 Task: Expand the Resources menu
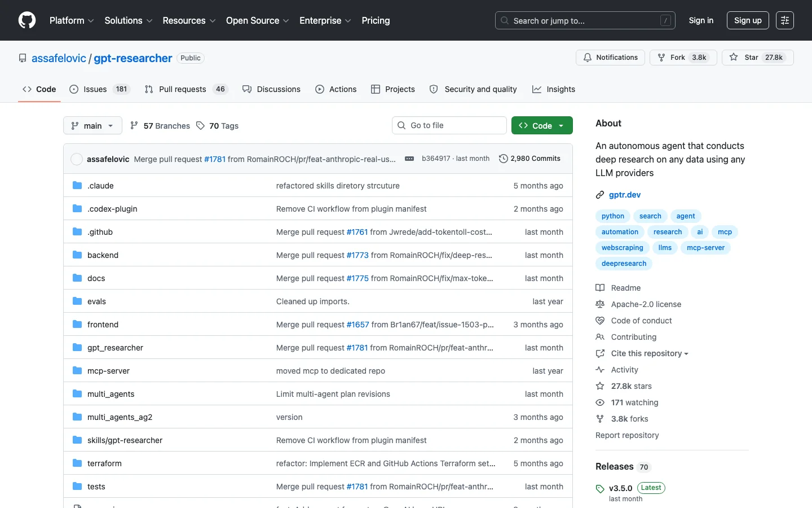(x=189, y=20)
